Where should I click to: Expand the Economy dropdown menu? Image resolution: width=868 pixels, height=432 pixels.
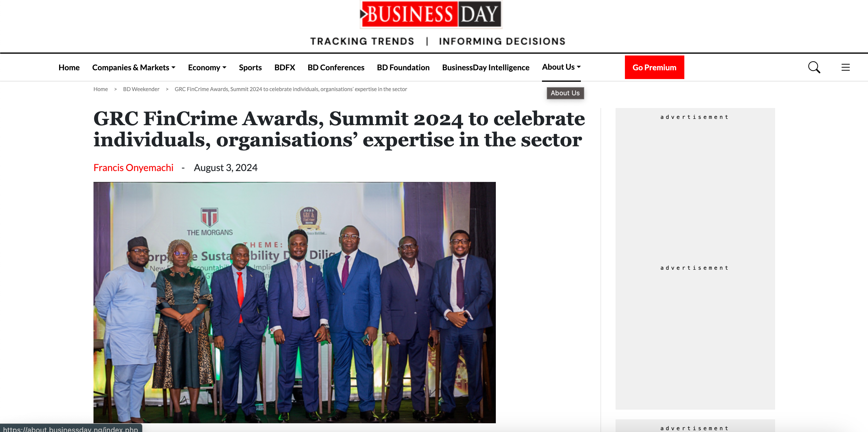click(x=207, y=67)
